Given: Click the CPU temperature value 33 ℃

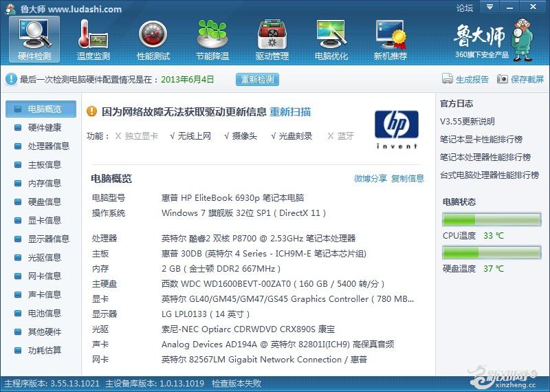Looking at the screenshot, I should click(493, 236).
